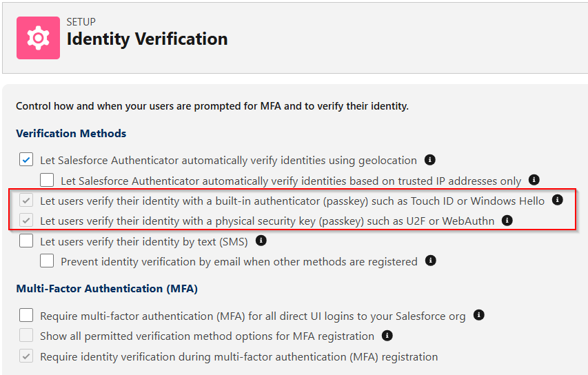
Task: Show info tooltip for built-in authenticator passkey
Action: coord(557,200)
